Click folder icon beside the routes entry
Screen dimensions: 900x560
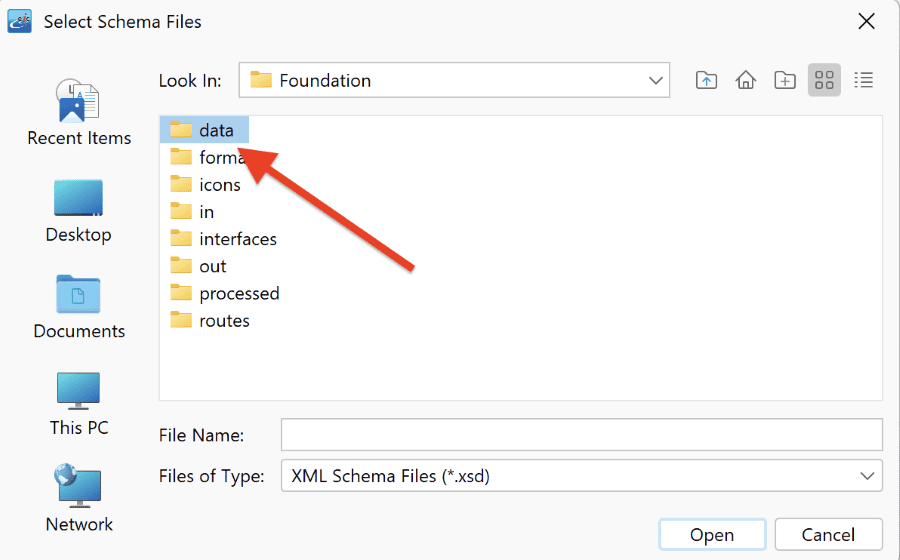(x=181, y=319)
